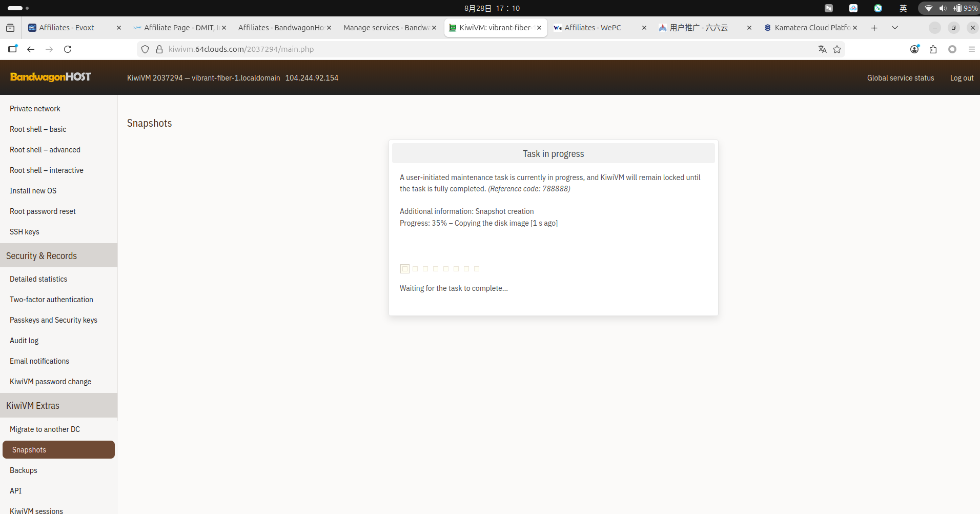Click the BandwagonHost logo
The image size is (980, 514).
[x=51, y=77]
